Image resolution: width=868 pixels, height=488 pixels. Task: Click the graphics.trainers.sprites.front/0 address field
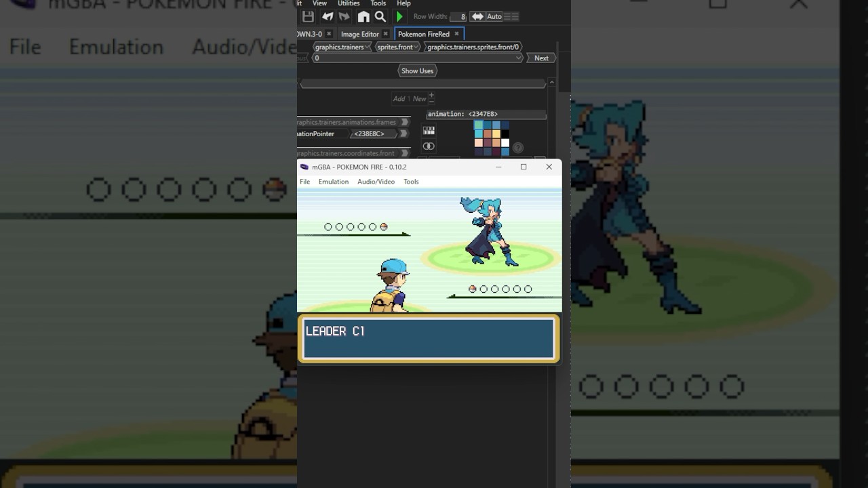(475, 47)
